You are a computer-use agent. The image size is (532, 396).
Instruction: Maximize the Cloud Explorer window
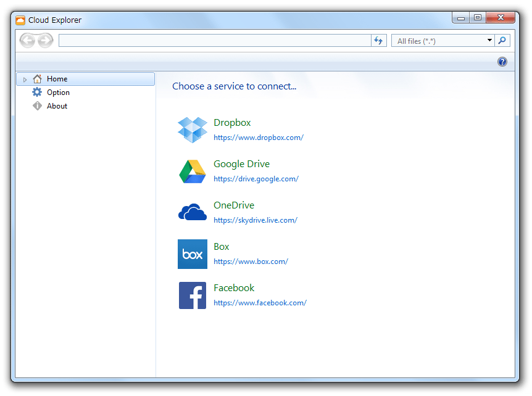(x=478, y=18)
